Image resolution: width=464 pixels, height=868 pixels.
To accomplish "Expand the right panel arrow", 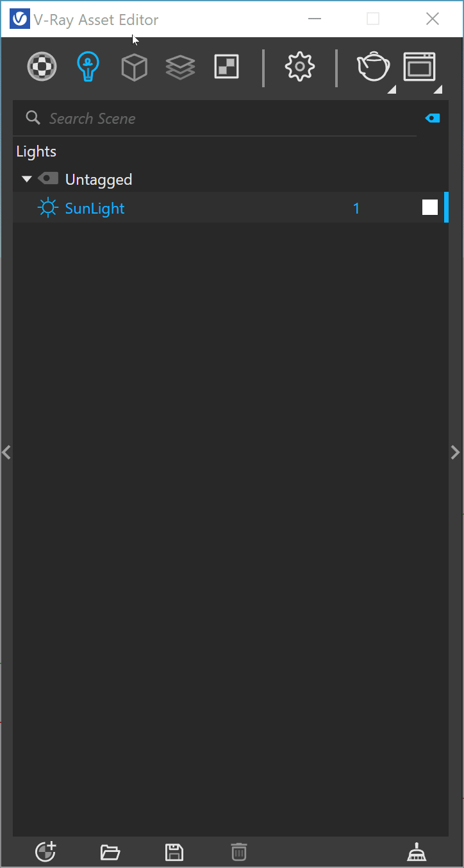I will click(x=456, y=452).
